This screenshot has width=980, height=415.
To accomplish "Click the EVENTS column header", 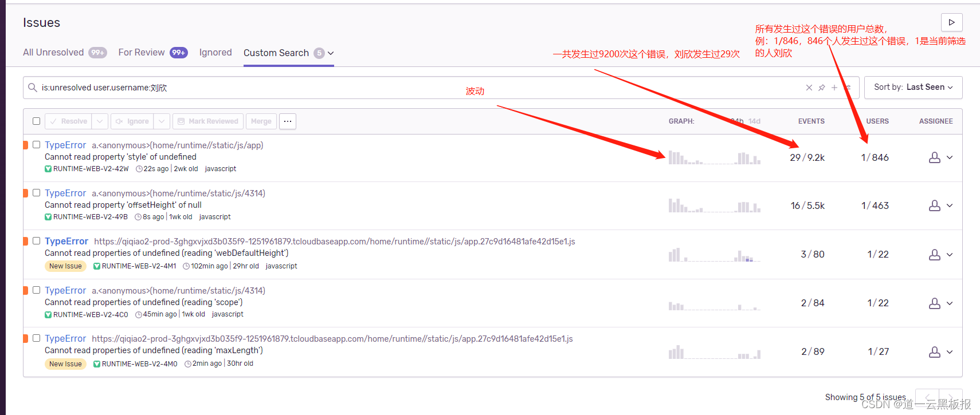I will click(x=812, y=121).
